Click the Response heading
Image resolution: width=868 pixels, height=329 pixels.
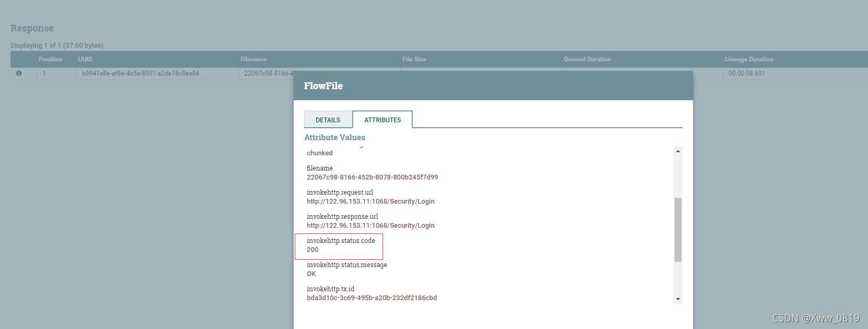pyautogui.click(x=32, y=28)
